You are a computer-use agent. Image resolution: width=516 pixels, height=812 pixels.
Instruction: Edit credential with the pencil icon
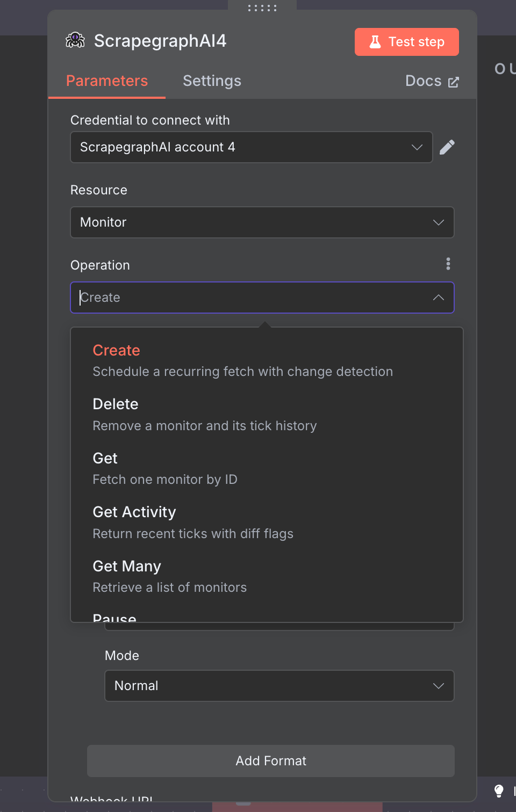point(447,147)
